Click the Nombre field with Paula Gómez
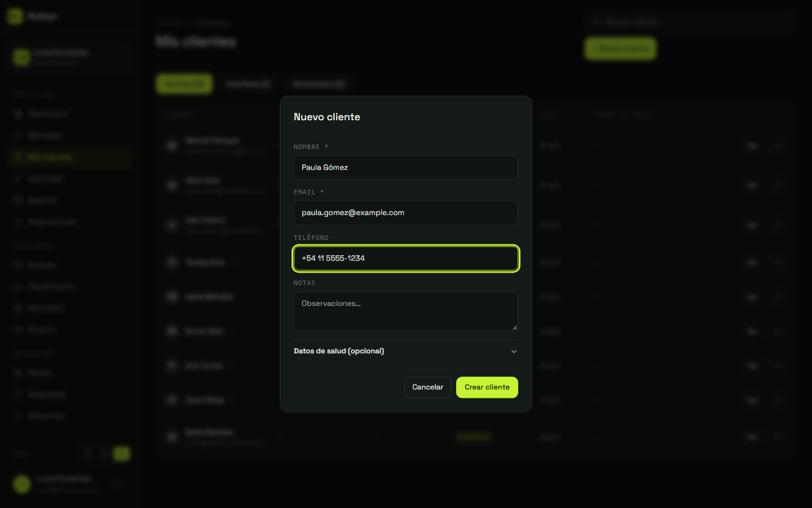Screen dimensions: 812x508 [x=405, y=168]
